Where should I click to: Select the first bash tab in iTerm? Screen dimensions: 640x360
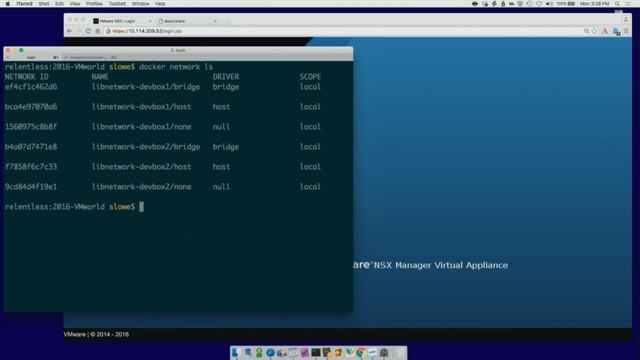[32, 58]
